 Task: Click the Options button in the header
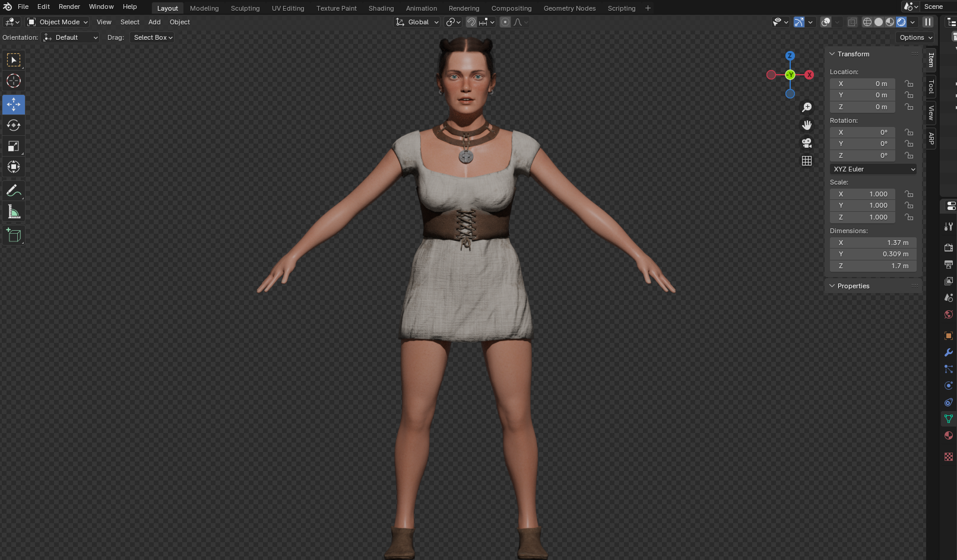[915, 37]
